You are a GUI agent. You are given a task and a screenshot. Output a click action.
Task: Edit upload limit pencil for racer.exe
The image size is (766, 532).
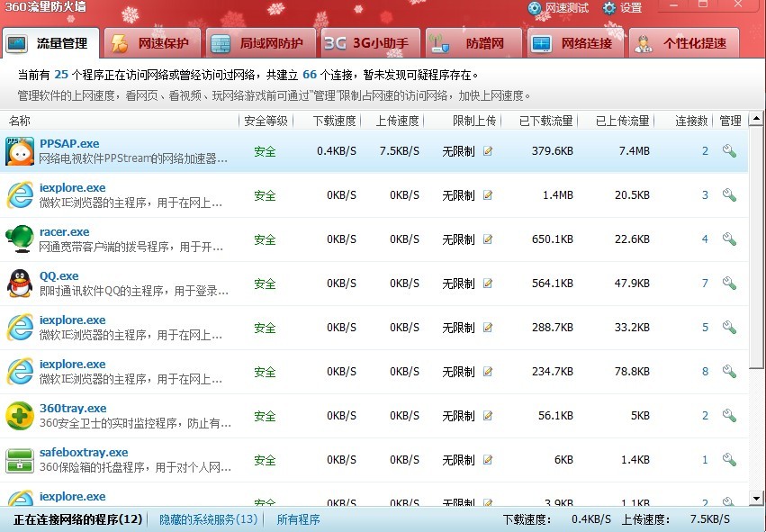(x=488, y=239)
